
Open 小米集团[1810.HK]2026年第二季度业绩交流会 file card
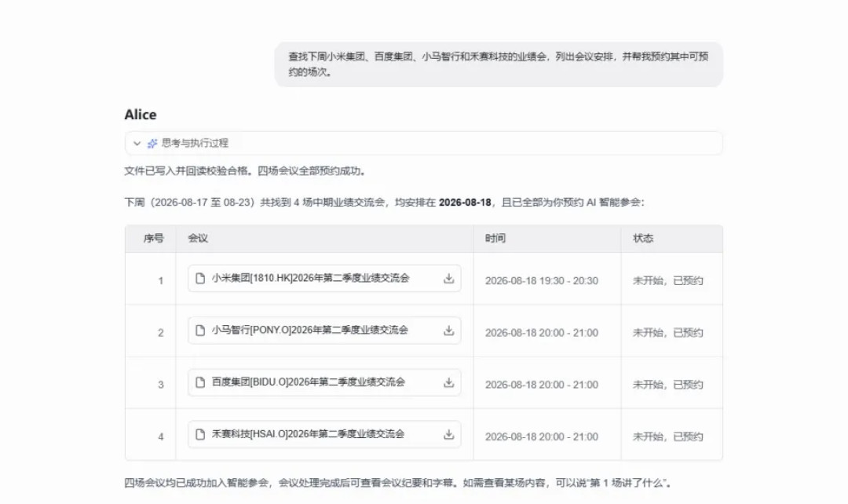(324, 279)
